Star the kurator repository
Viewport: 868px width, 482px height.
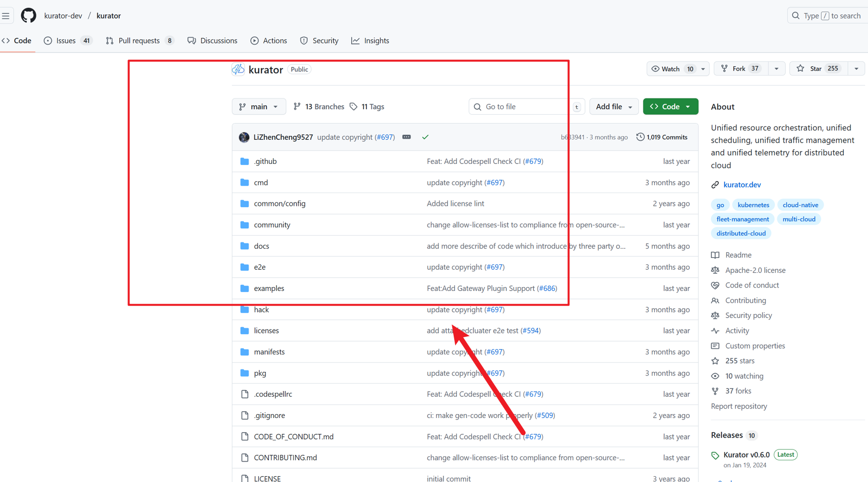tap(818, 69)
